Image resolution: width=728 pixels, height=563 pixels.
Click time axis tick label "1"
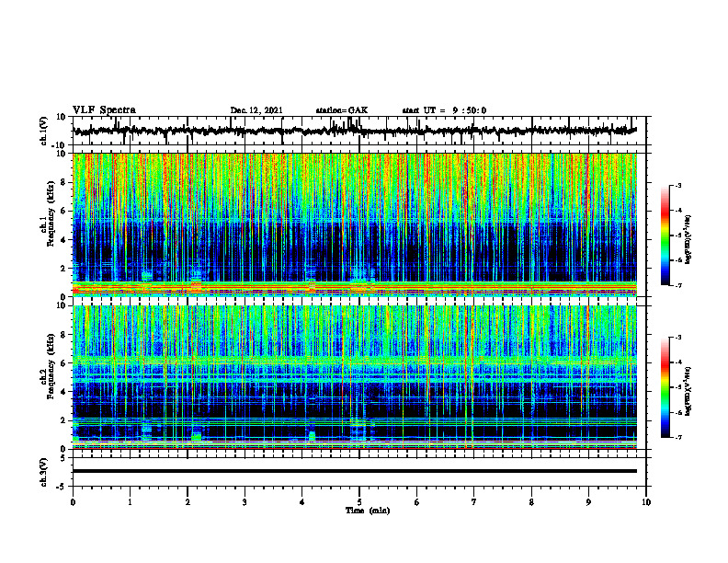click(130, 502)
